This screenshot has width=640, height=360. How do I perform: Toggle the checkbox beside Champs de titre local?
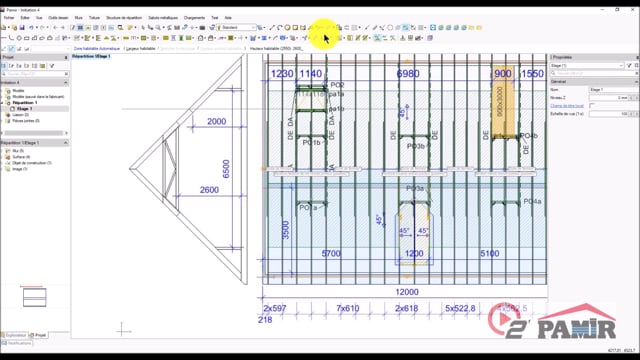(592, 106)
